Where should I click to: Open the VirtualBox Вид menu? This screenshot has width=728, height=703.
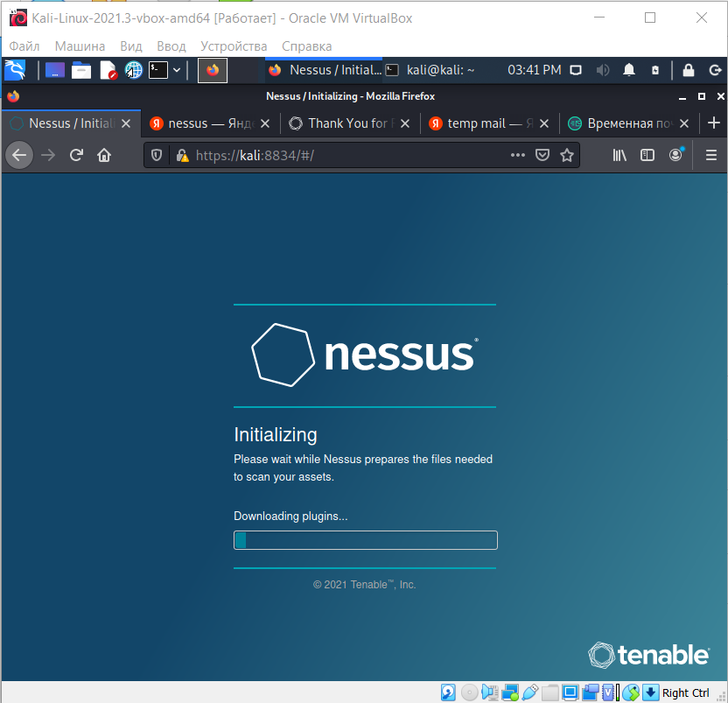point(131,46)
